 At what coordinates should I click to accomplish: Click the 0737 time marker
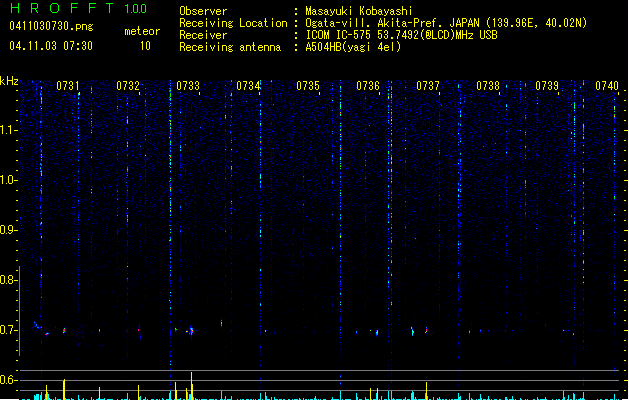pos(428,86)
